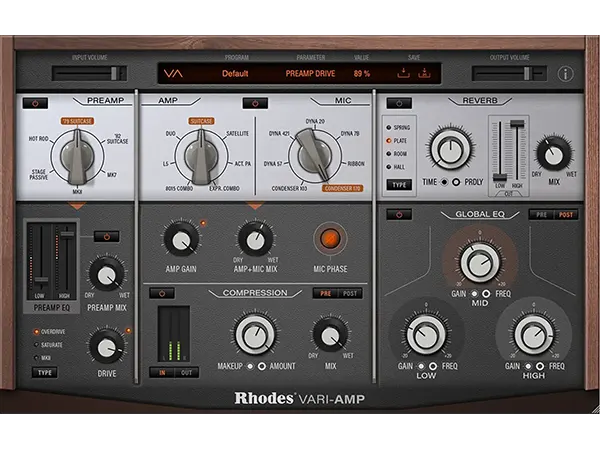Image resolution: width=600 pixels, height=450 pixels.
Task: Select the 8015 Combo amp option
Action: pos(179,188)
